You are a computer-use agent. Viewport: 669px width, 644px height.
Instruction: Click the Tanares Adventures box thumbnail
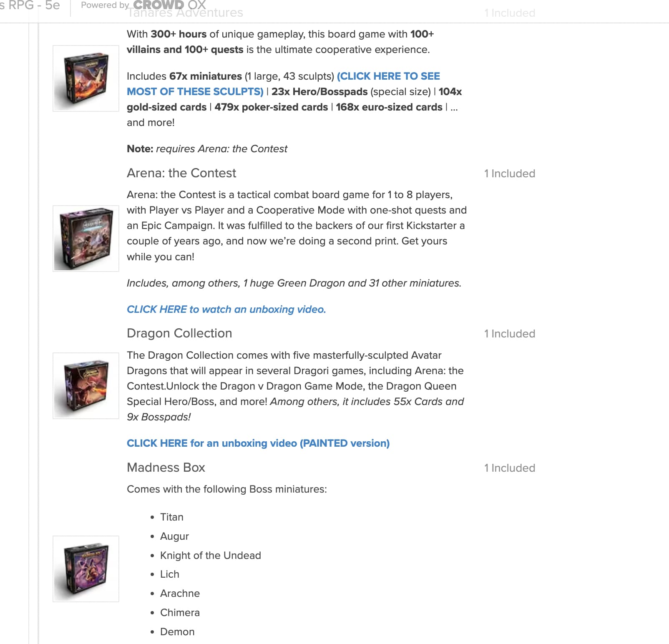pos(86,78)
